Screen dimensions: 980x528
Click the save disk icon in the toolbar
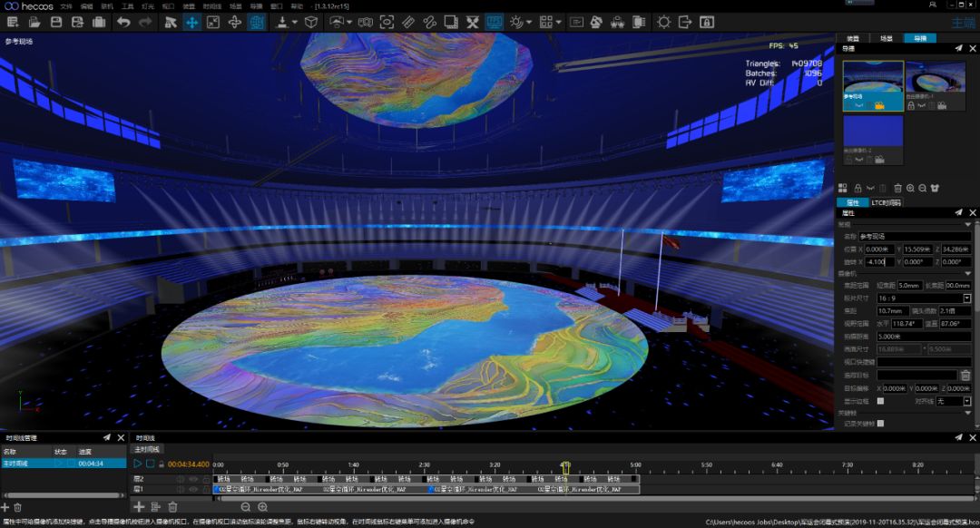[x=56, y=23]
